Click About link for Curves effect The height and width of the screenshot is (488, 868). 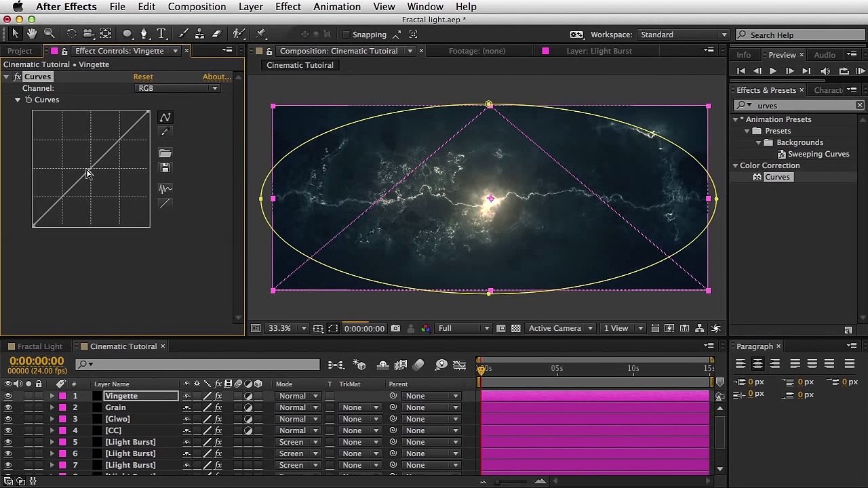point(216,77)
